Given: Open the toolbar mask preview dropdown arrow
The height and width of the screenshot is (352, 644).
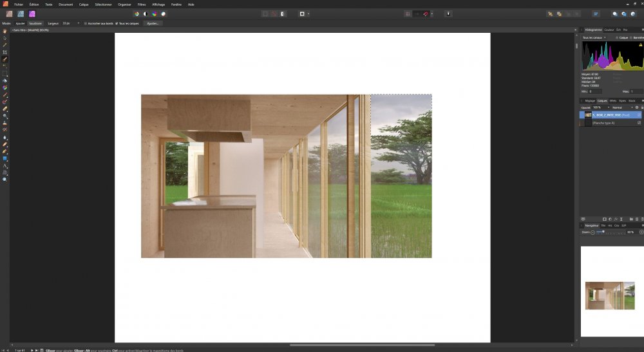Looking at the screenshot, I should [308, 14].
